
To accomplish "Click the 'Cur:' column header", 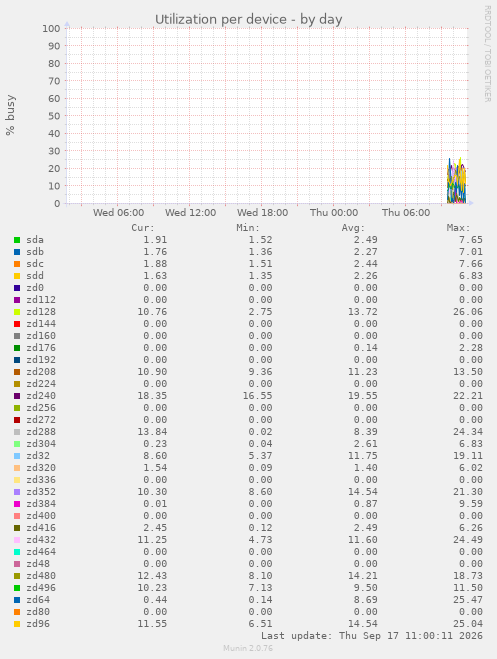I will (143, 228).
